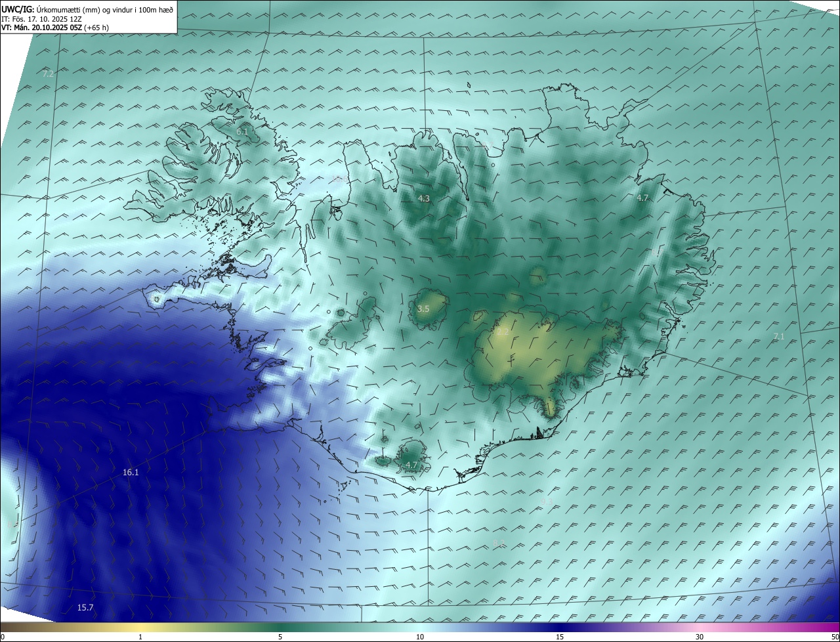This screenshot has height=642, width=840.
Task: Click the title "Úrkomumætti (mm) og vindur í 100m hæð"
Action: click(105, 9)
